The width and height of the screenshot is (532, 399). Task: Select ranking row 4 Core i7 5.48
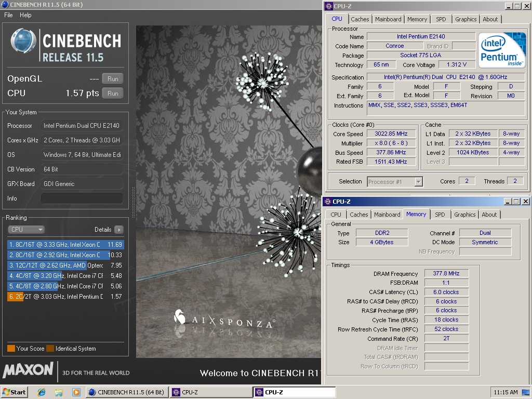point(65,276)
